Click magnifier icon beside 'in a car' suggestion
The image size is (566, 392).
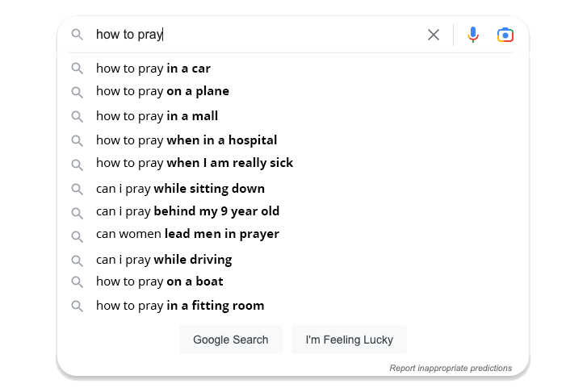[x=78, y=69]
